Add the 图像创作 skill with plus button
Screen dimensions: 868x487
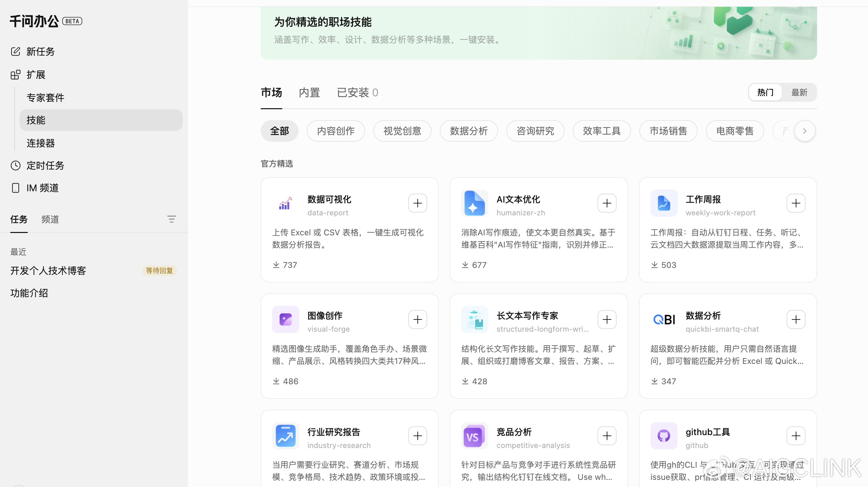(417, 319)
